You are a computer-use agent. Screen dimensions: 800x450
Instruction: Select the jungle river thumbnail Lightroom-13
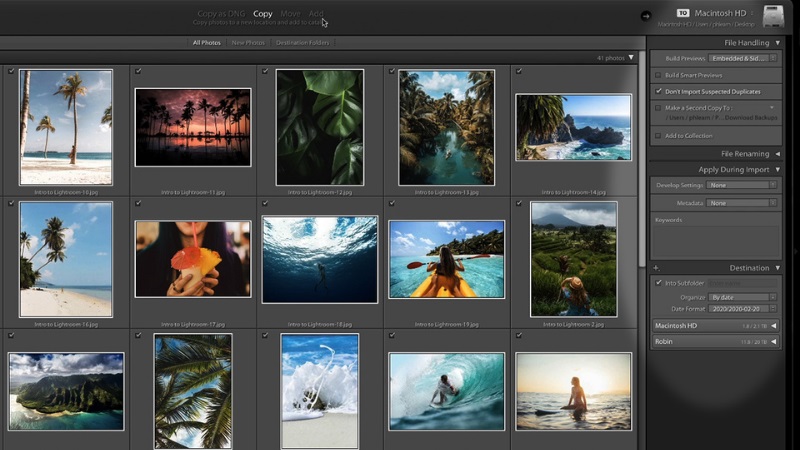point(446,127)
